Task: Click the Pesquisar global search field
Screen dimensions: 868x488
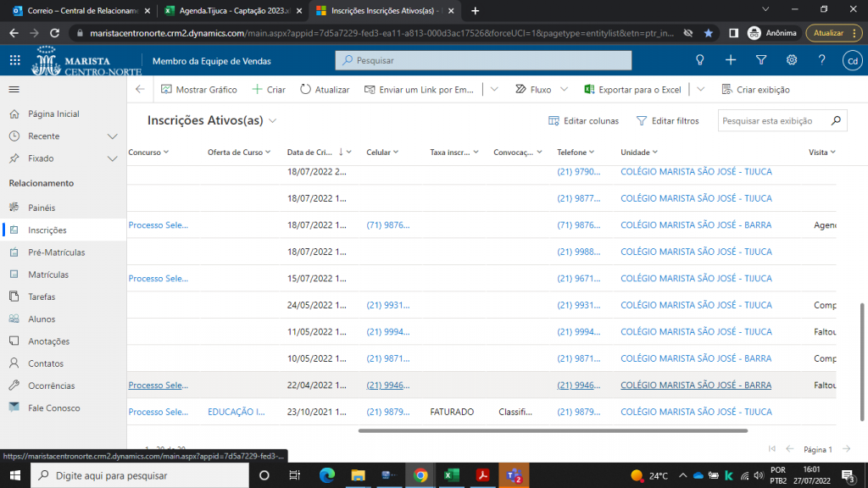Action: [x=483, y=60]
